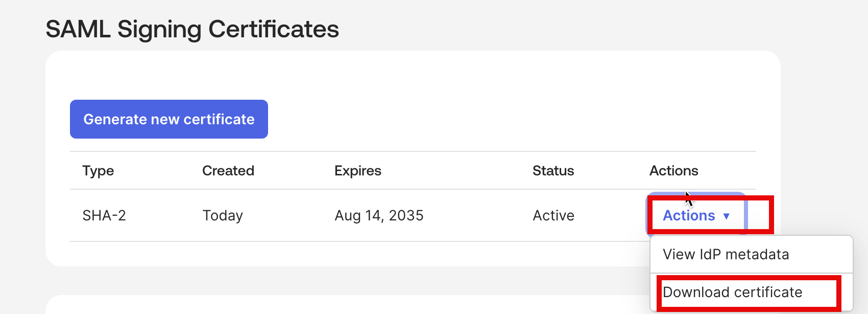Click the Type column header
Image resolution: width=868 pixels, height=314 pixels.
(x=98, y=171)
